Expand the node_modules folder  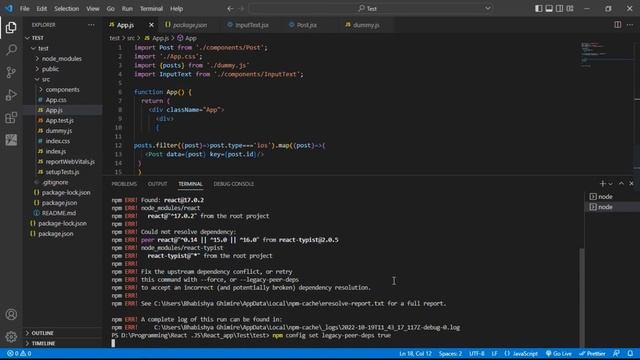click(62, 58)
